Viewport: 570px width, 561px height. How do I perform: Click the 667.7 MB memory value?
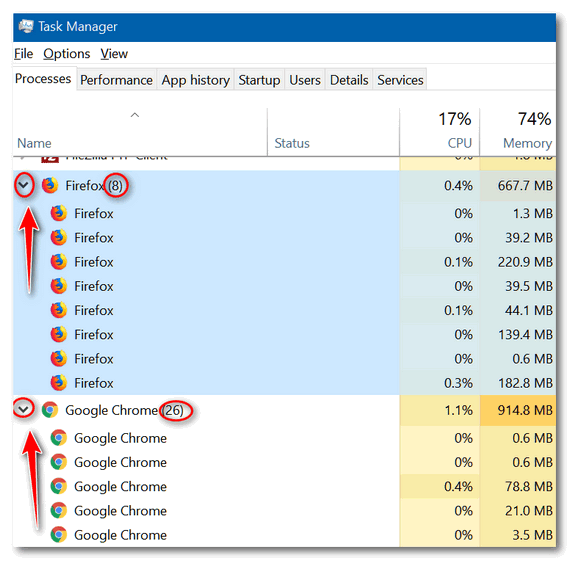525,186
